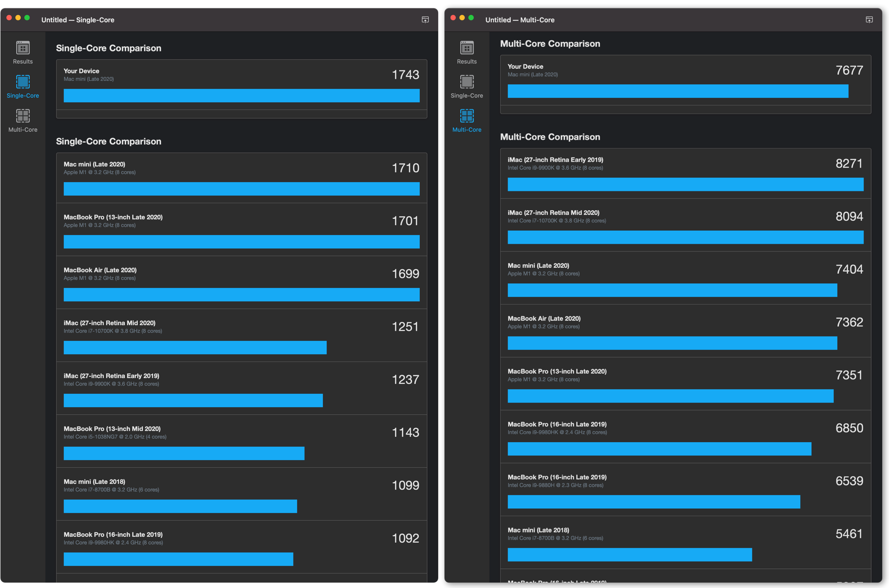Click MacBook Pro 16-inch 6850 score entry
This screenshot has width=889, height=588.
pos(685,436)
